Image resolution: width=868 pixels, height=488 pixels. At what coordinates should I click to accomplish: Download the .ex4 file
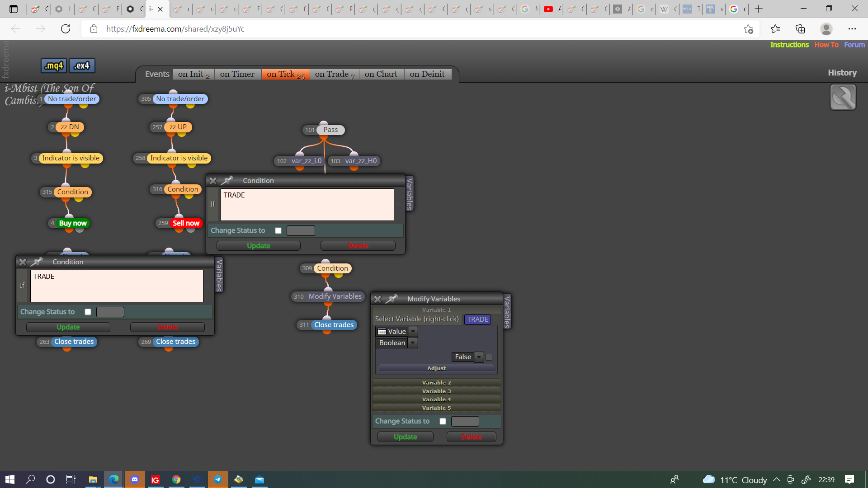click(82, 66)
